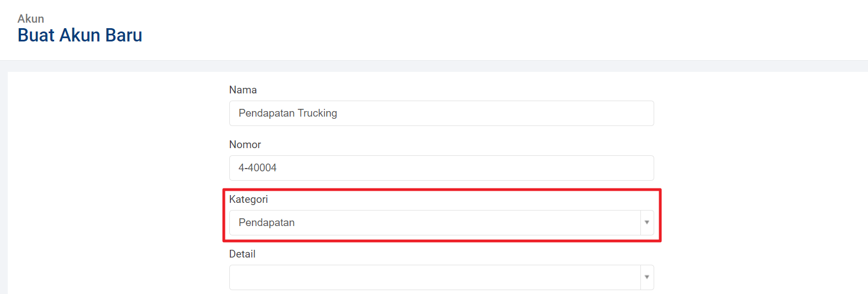Click blank right end of Nama field
Image resolution: width=868 pixels, height=294 pixels.
point(608,113)
